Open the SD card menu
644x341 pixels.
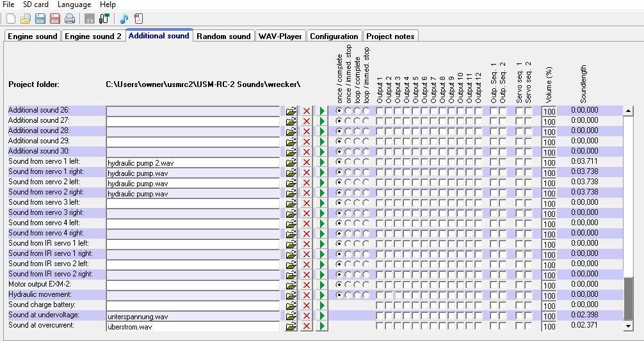(36, 4)
